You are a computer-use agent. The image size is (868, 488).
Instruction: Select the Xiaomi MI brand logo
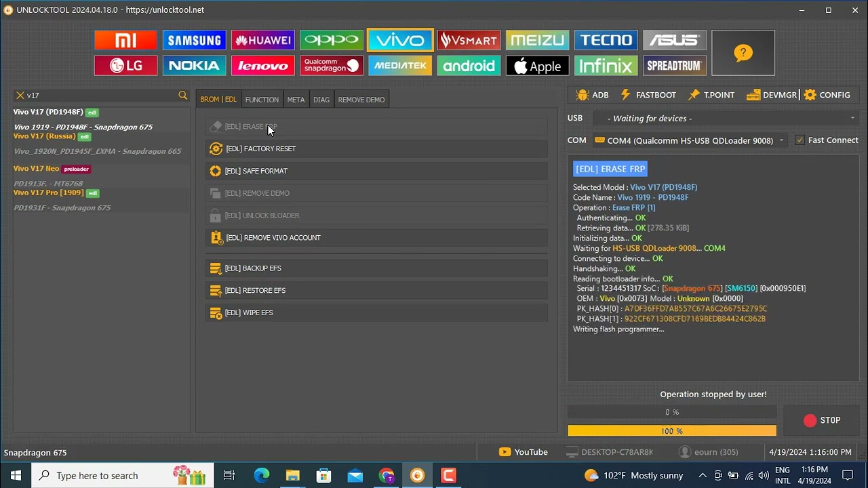125,40
